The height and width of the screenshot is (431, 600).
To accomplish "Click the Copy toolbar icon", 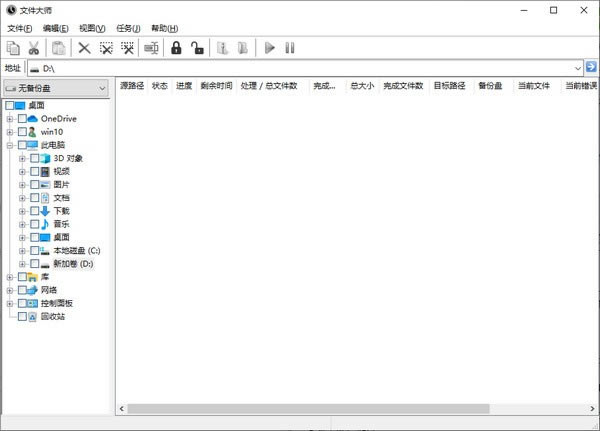I will (x=13, y=48).
